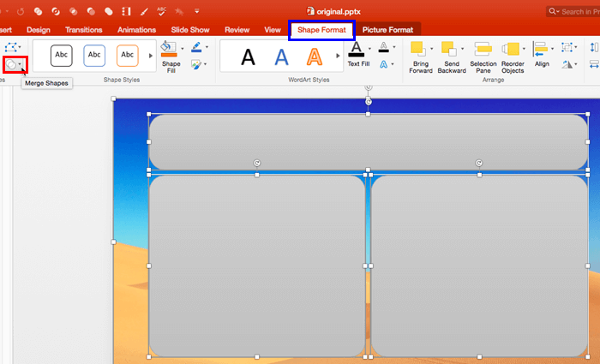Apply the orange outlined Abc shape style
Screen dimensions: 600x364
click(x=127, y=56)
